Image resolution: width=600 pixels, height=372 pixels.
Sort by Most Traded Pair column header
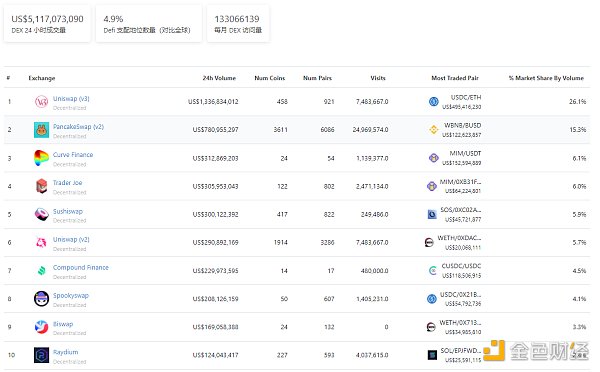point(455,78)
